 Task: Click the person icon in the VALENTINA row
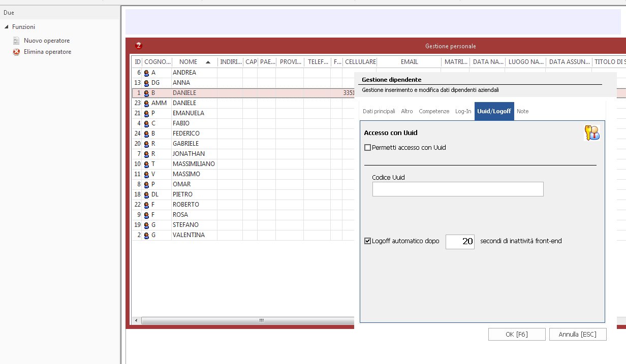[x=146, y=236]
